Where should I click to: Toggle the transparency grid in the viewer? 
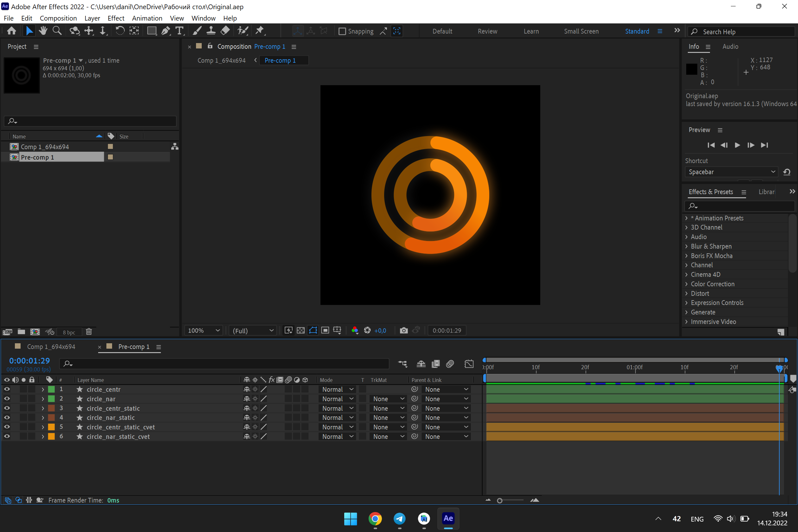(301, 330)
